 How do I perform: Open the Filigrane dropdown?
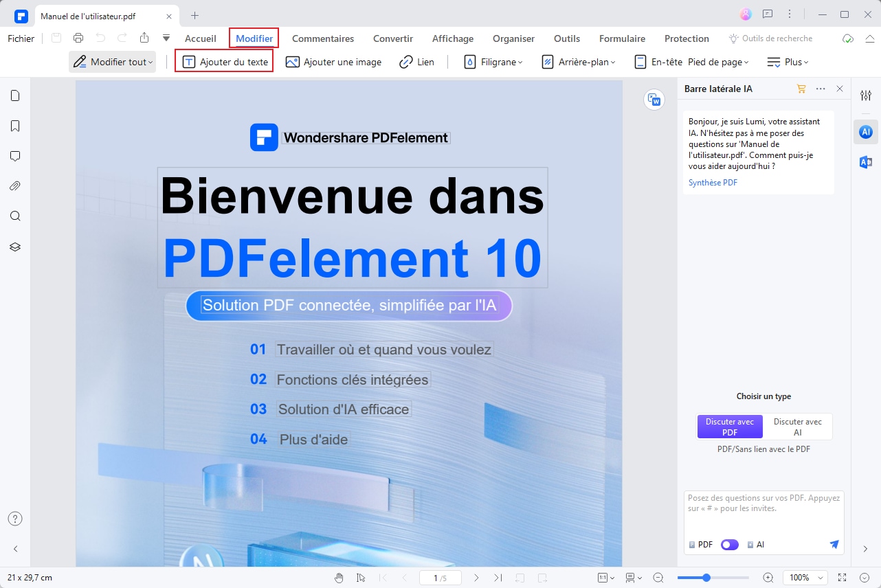point(493,62)
